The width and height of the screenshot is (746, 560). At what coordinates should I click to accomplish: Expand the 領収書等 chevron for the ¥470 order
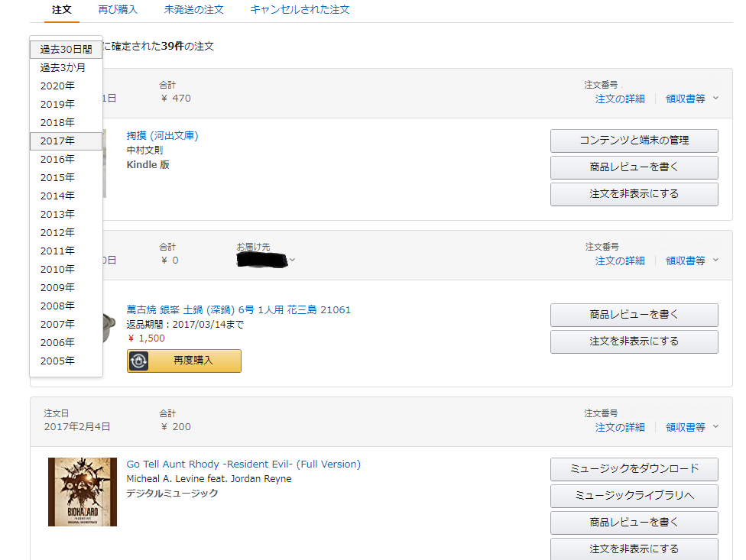point(715,99)
